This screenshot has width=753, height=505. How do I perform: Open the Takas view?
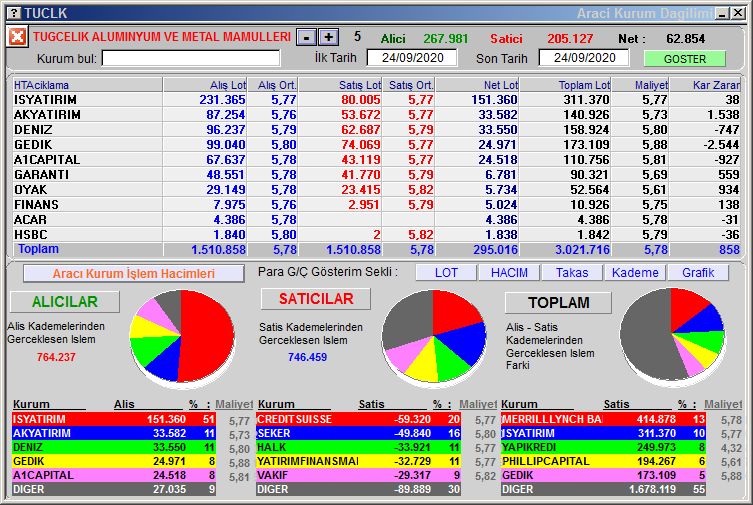(x=572, y=273)
